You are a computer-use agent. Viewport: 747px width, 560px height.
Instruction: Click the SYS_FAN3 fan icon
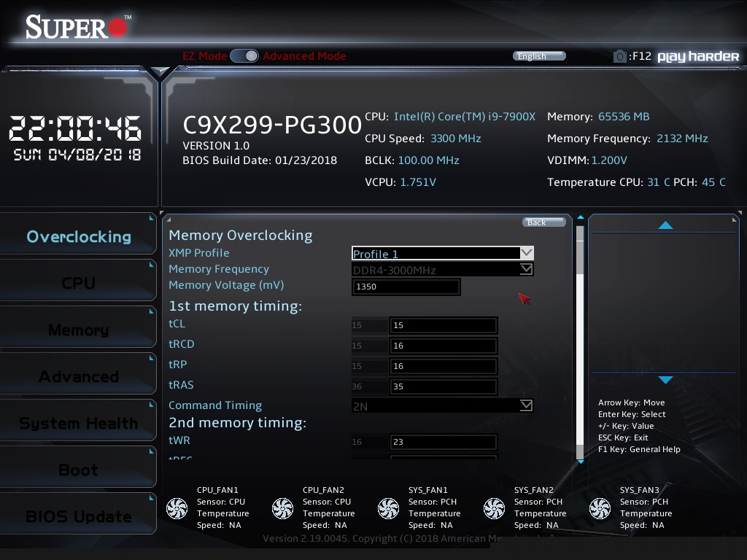[600, 508]
